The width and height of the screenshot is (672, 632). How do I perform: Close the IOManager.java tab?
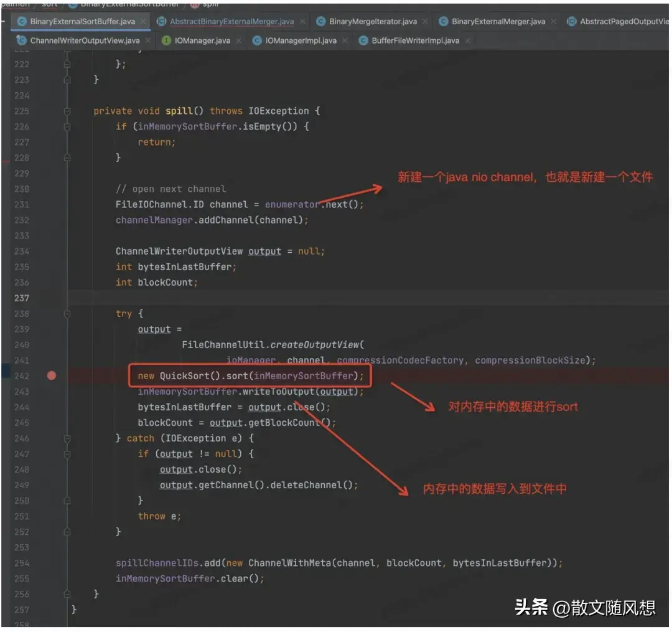click(x=239, y=40)
